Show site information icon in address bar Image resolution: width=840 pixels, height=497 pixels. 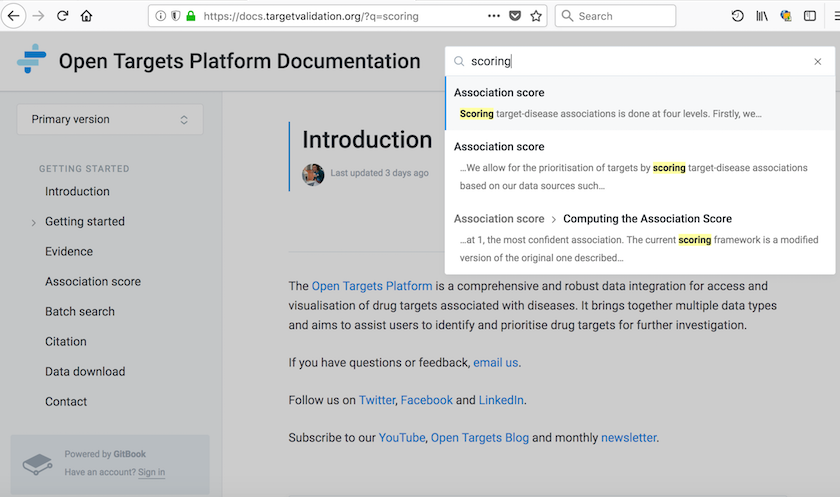tap(160, 16)
